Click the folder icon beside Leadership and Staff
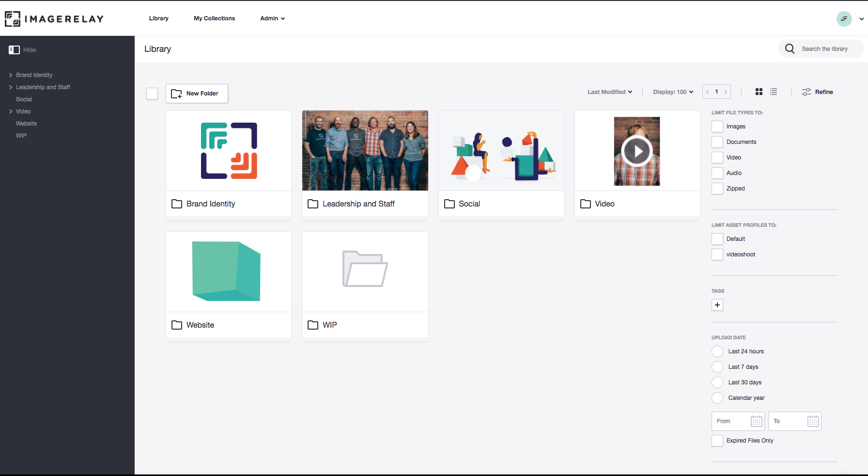Image resolution: width=868 pixels, height=476 pixels. point(313,204)
